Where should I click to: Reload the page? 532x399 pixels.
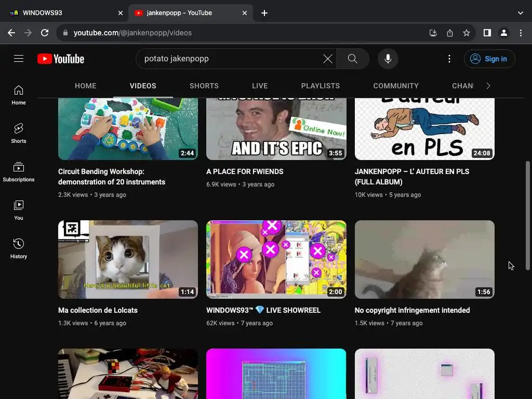(x=45, y=33)
